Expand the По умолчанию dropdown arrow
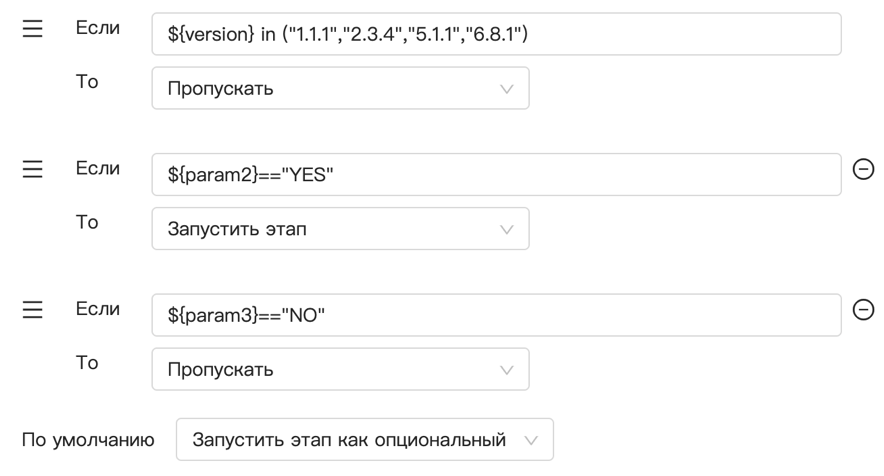Image resolution: width=884 pixels, height=476 pixels. 531,440
